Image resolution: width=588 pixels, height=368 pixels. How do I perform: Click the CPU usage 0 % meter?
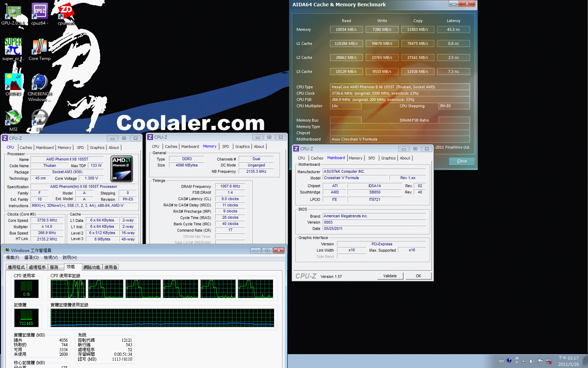(26, 288)
